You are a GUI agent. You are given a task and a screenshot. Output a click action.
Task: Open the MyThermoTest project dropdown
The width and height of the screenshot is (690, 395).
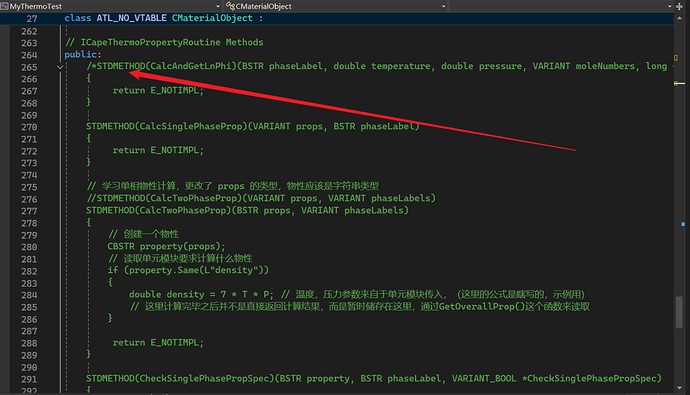point(218,6)
